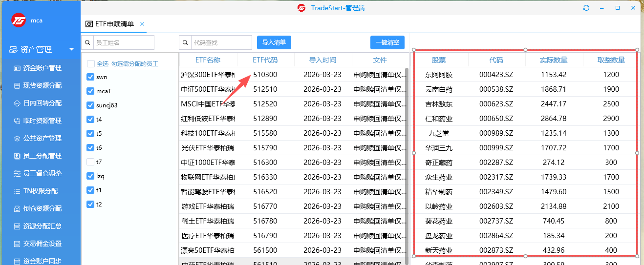Sort by ETF代码 column header
Screen dimensions: 644x265
click(x=265, y=60)
